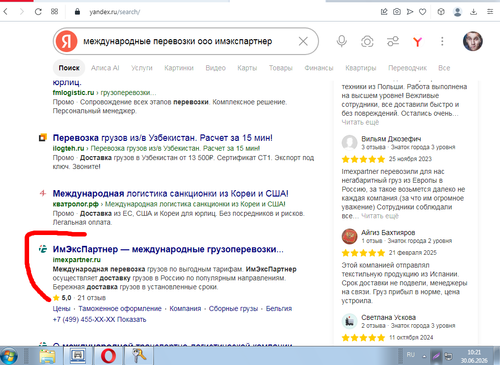Bookmark the page with heart icon
The height and width of the screenshot is (365, 500).
coord(423,12)
